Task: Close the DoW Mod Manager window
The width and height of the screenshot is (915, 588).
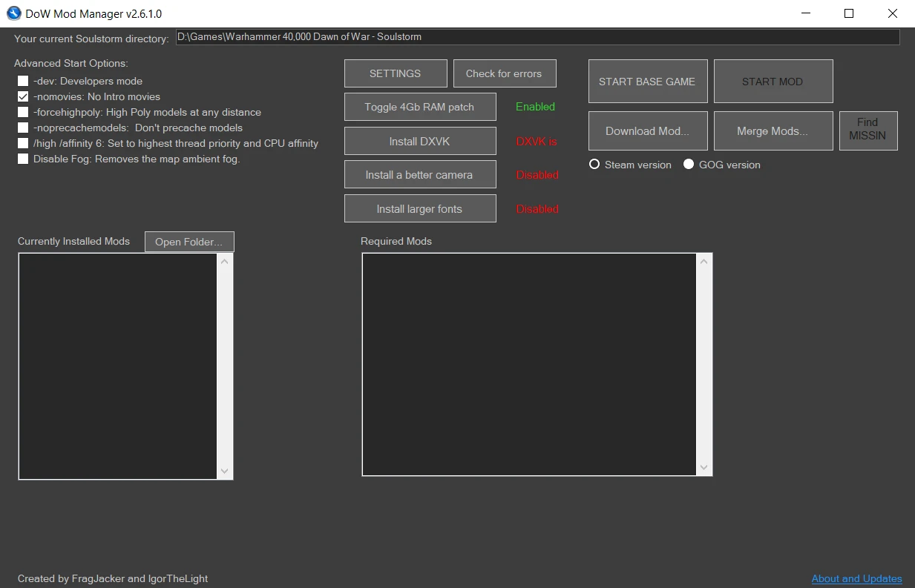Action: [x=893, y=13]
